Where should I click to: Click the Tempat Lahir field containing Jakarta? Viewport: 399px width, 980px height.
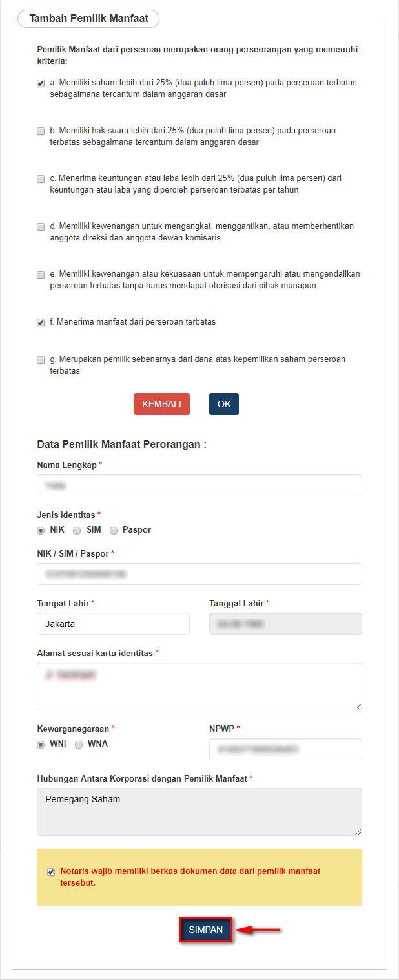[x=114, y=624]
